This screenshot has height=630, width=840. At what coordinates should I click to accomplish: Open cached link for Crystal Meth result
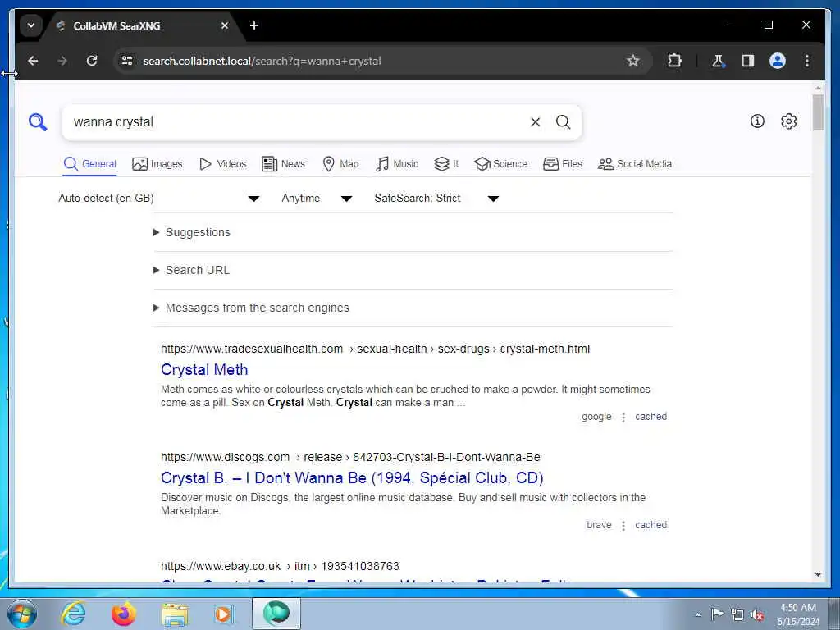point(651,416)
